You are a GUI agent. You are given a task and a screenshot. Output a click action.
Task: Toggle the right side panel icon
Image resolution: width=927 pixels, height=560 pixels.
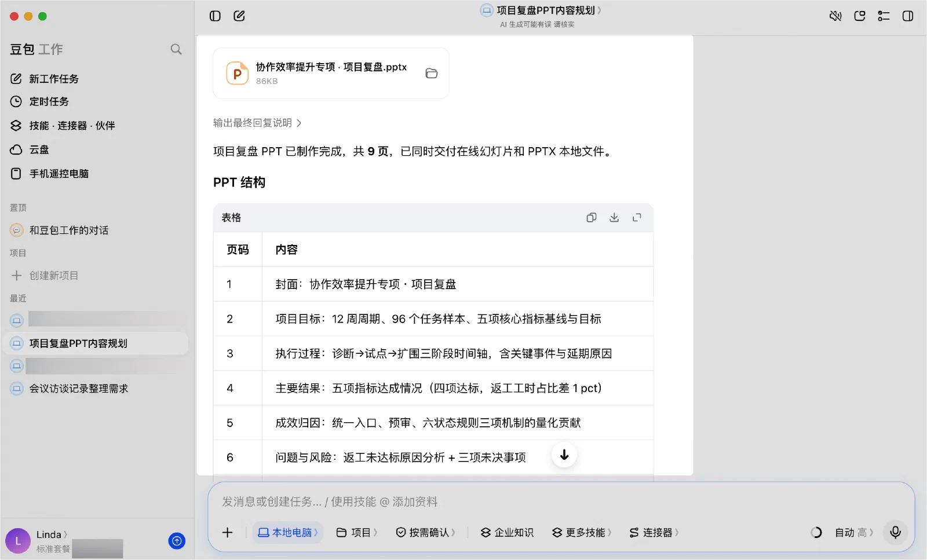pyautogui.click(x=908, y=16)
